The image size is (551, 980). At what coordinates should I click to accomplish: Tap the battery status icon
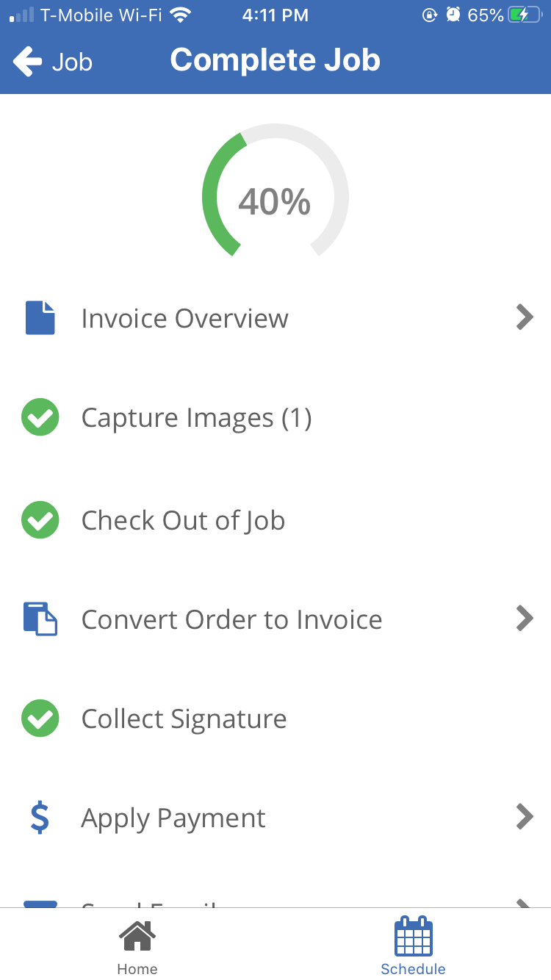click(x=526, y=15)
